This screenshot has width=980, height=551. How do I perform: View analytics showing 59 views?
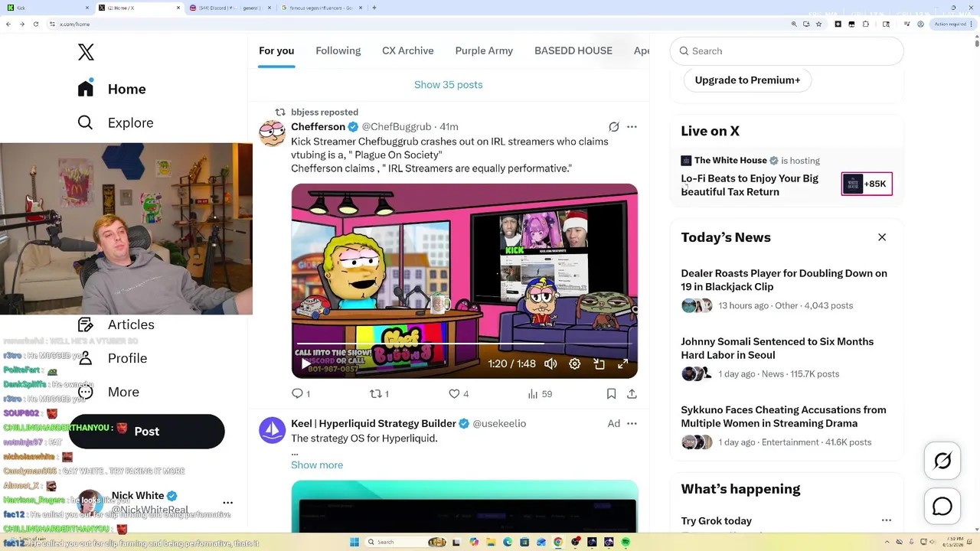point(540,393)
